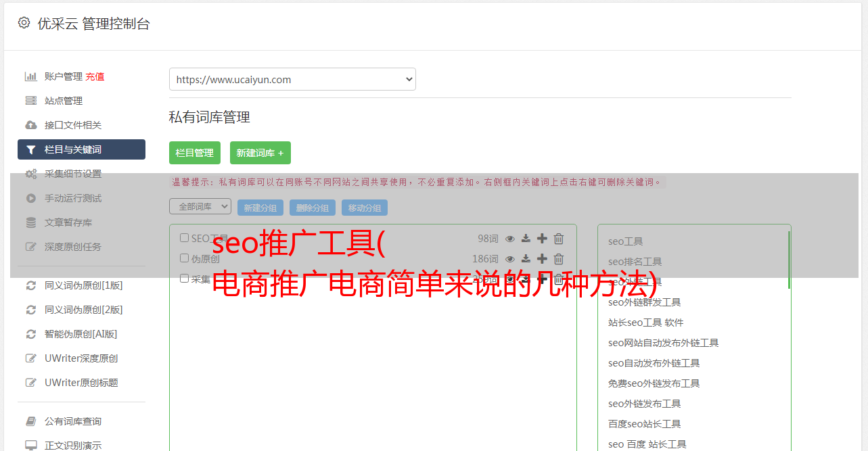View the SEO工具 library with eye icon

(510, 239)
